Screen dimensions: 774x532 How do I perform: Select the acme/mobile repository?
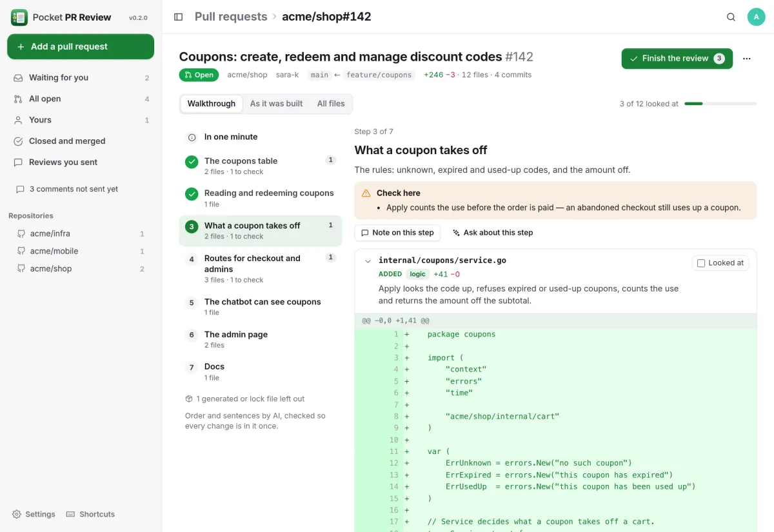coord(81,251)
